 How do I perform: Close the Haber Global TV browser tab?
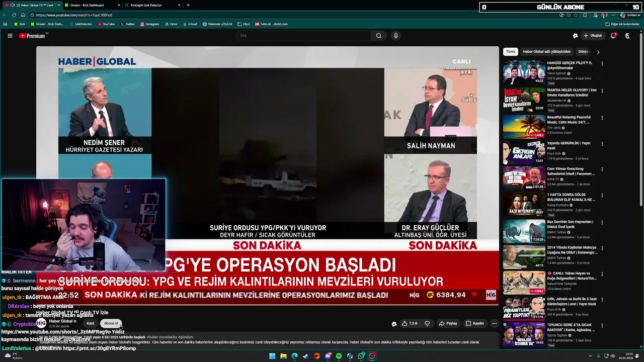coord(58,5)
